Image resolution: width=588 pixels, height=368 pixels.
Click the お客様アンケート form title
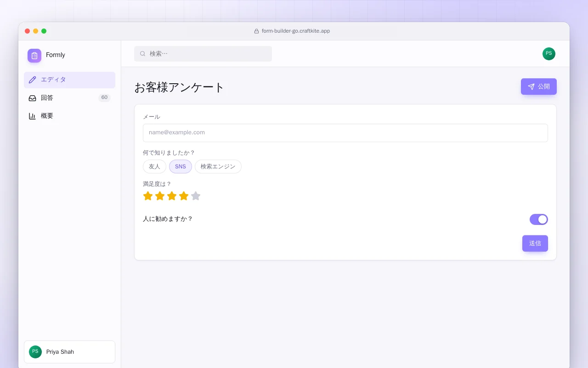tap(179, 87)
